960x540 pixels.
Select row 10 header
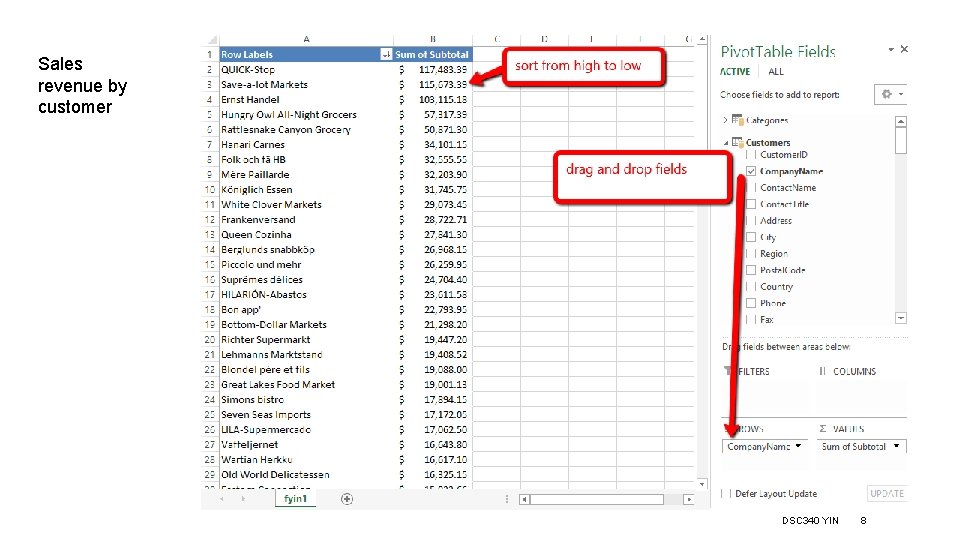click(210, 190)
